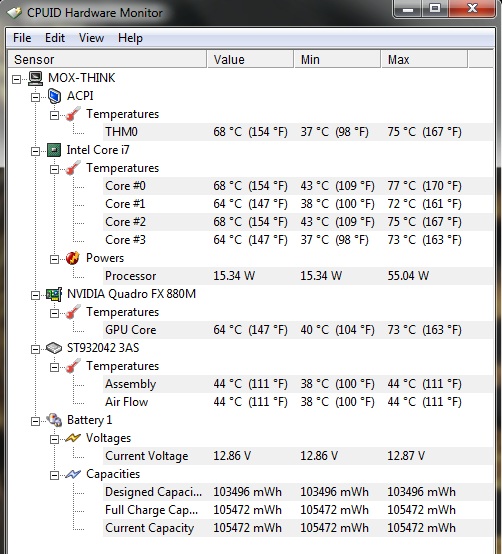Select the Current Voltage row

coord(298,456)
